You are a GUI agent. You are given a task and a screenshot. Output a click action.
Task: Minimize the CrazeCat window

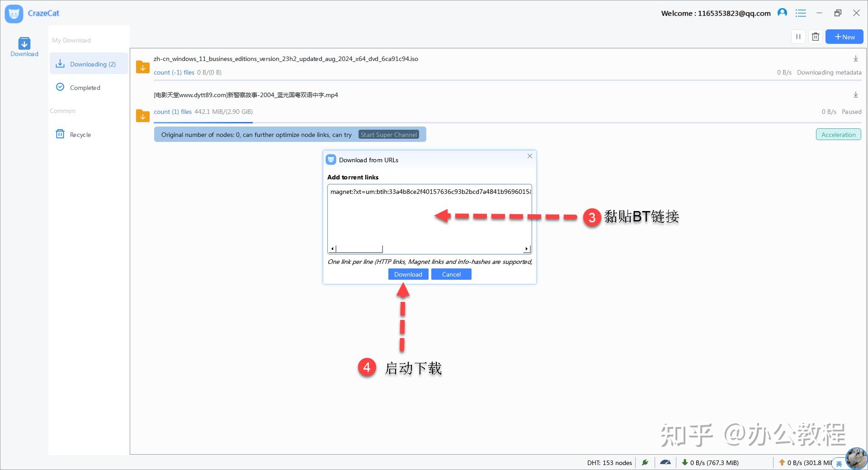click(819, 13)
